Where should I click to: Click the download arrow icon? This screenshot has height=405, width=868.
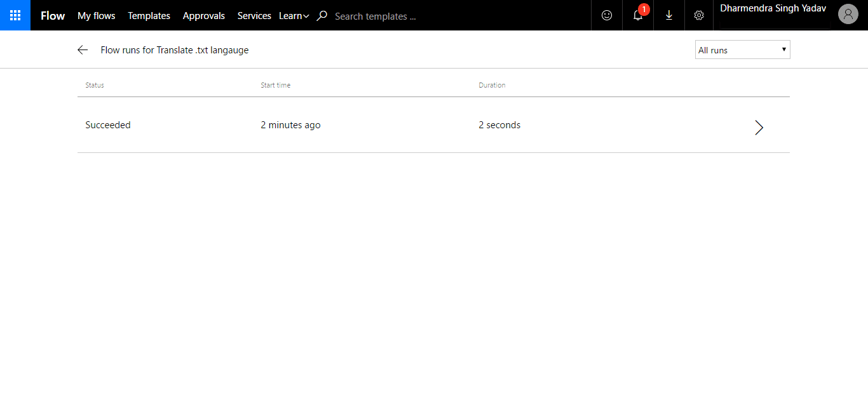pos(669,15)
